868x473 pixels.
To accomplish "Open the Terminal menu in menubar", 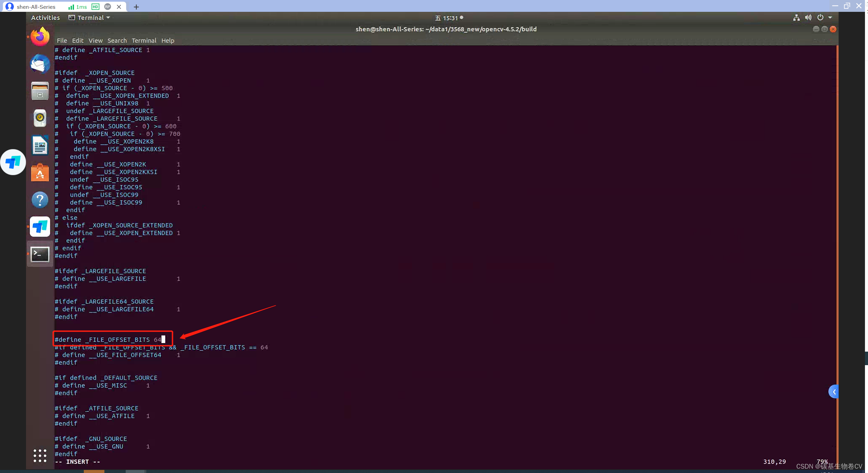I will click(x=144, y=40).
